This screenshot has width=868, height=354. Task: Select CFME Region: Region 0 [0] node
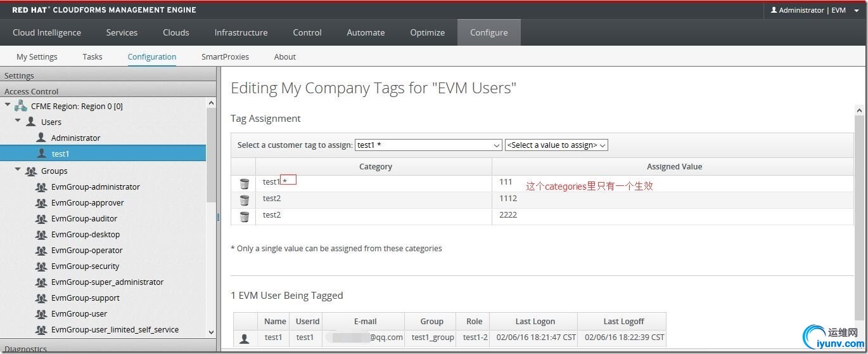tap(77, 106)
